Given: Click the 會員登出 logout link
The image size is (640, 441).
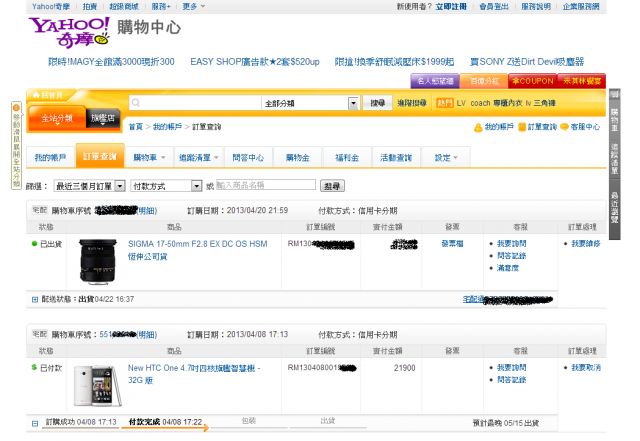Looking at the screenshot, I should coord(494,7).
